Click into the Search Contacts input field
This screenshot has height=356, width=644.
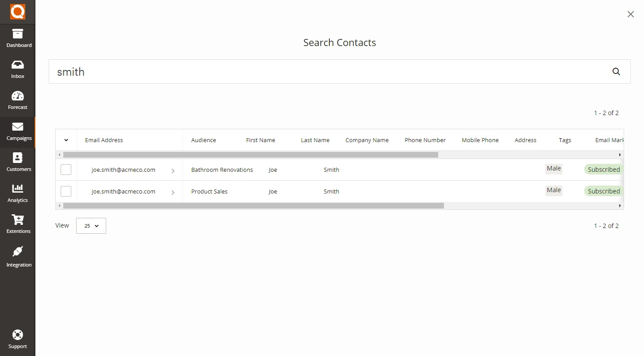point(328,72)
